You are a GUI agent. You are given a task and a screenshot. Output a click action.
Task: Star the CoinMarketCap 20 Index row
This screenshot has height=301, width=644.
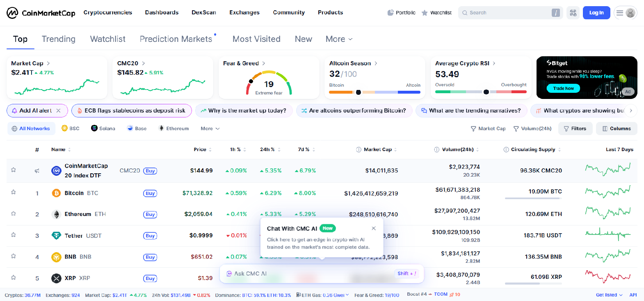[14, 170]
